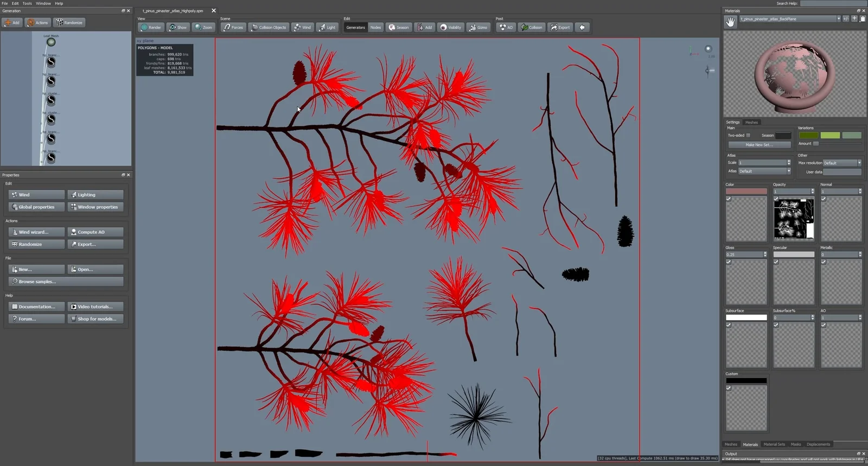Open the Help menu

pos(59,3)
